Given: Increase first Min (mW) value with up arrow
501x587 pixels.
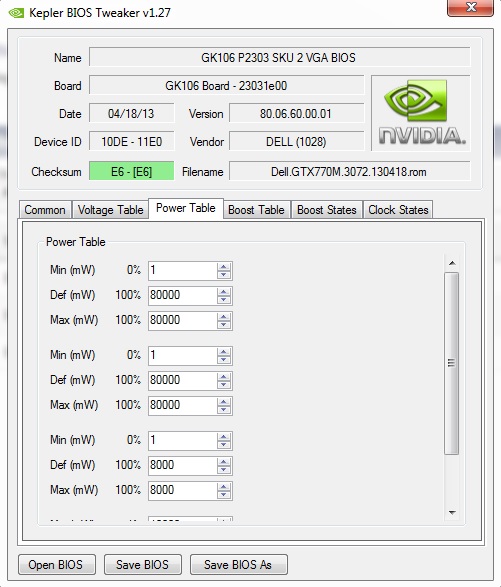Looking at the screenshot, I should pyautogui.click(x=224, y=267).
